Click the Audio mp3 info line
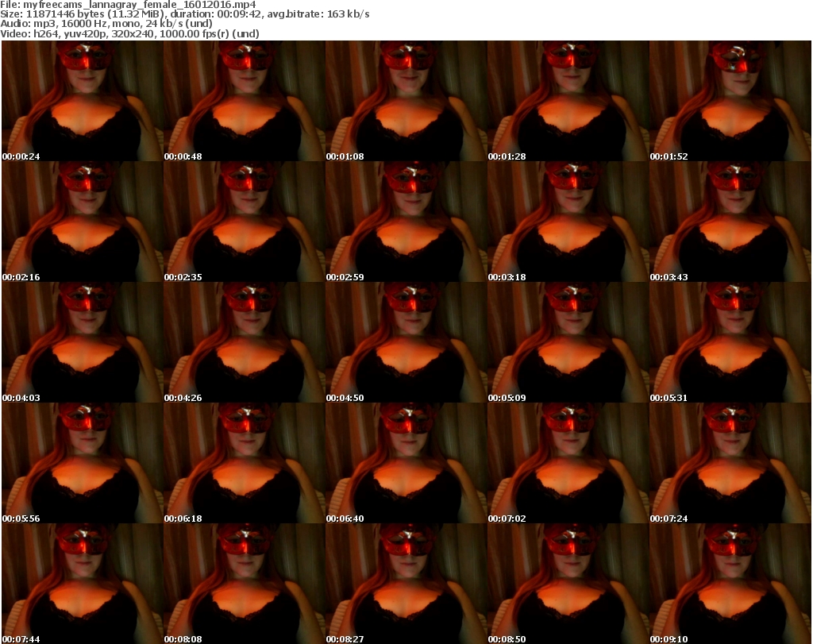The width and height of the screenshot is (813, 644). pos(106,24)
